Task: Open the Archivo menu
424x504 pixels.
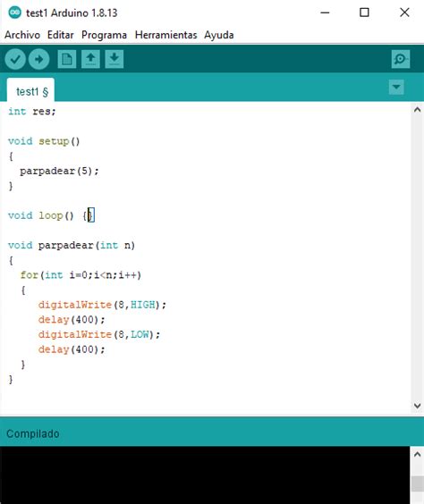Action: (x=22, y=35)
